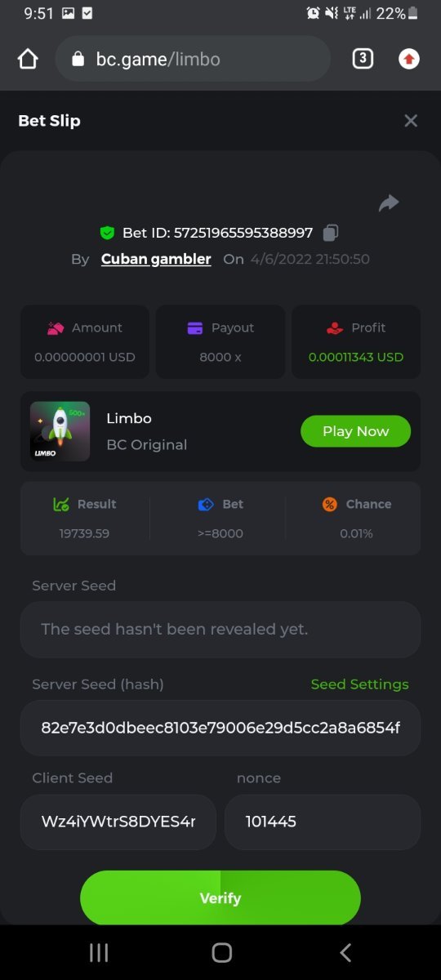This screenshot has width=441, height=980.
Task: Tap the green verified shield icon
Action: pyautogui.click(x=107, y=233)
